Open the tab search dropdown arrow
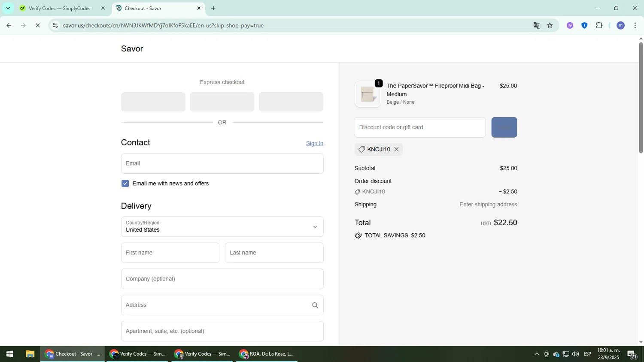Viewport: 644px width, 362px height. coord(8,8)
